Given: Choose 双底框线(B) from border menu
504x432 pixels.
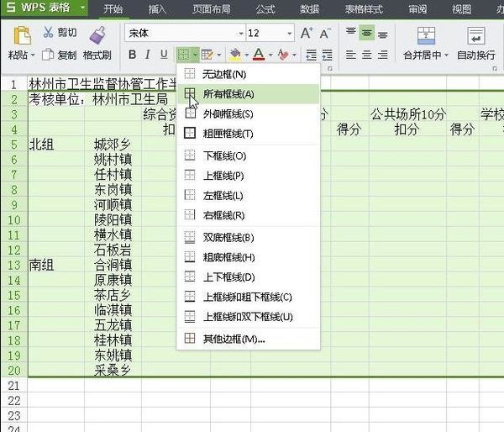Looking at the screenshot, I should point(248,238).
